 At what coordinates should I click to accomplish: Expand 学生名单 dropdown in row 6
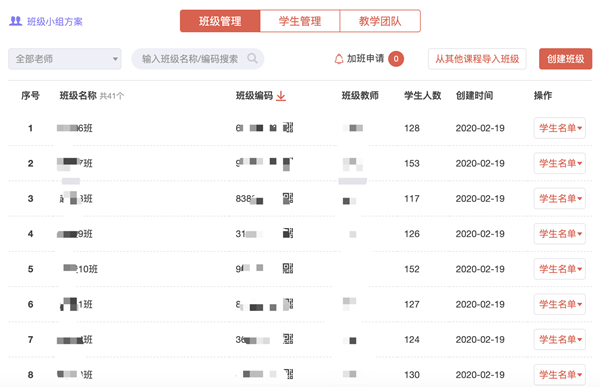(559, 304)
